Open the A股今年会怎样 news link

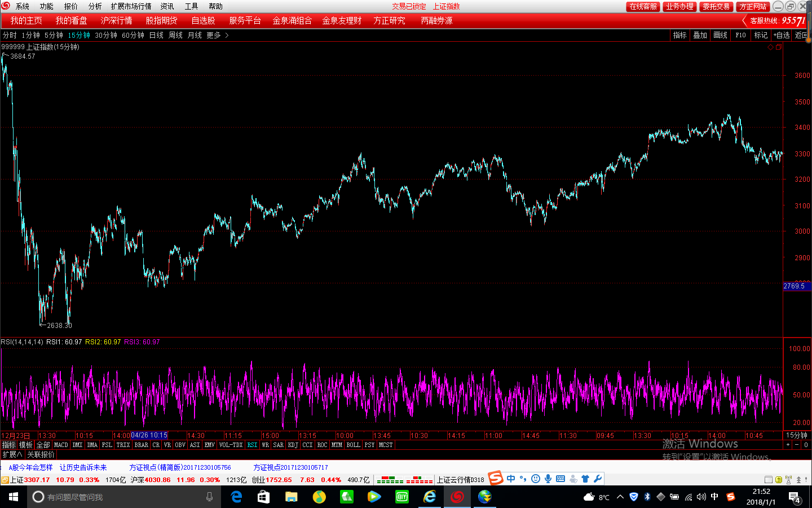30,467
